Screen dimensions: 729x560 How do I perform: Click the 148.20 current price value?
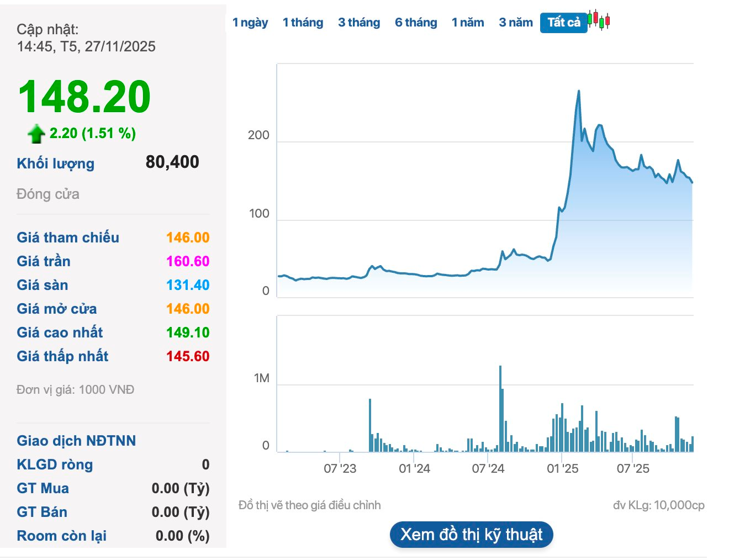coord(84,97)
